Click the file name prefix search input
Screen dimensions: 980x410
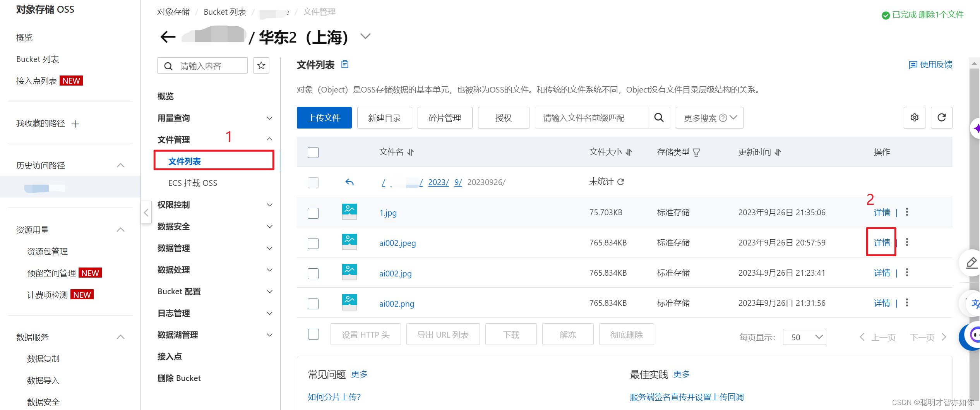point(591,118)
